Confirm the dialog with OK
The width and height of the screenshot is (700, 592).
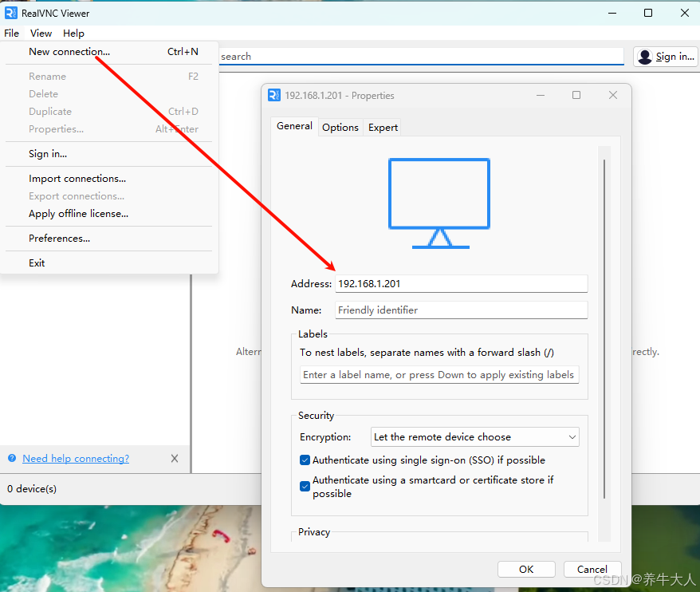coord(526,569)
